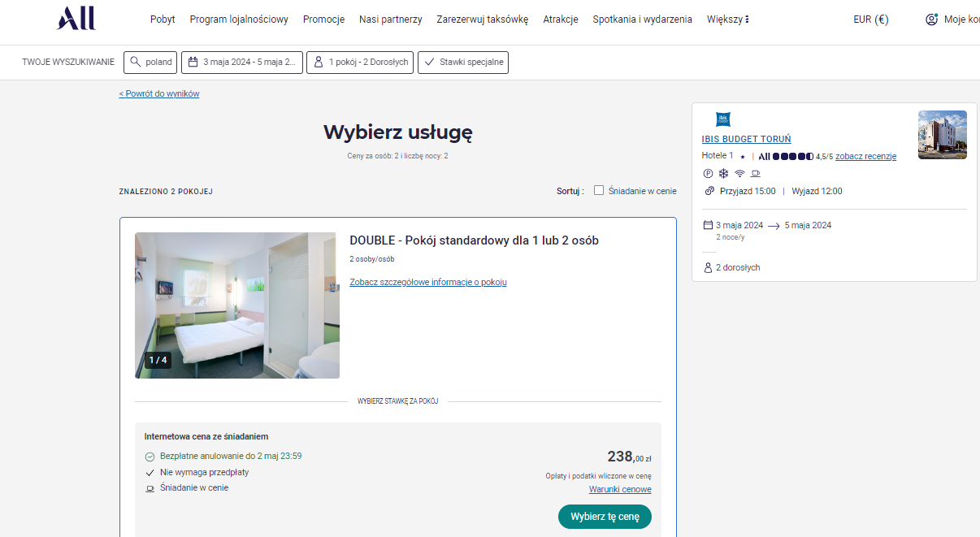Click the person icon beside 2 dorosłych
This screenshot has height=537, width=980.
(x=707, y=267)
